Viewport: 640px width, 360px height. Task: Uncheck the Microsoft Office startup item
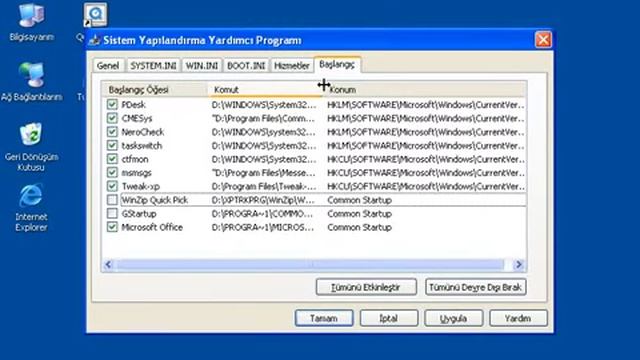112,227
